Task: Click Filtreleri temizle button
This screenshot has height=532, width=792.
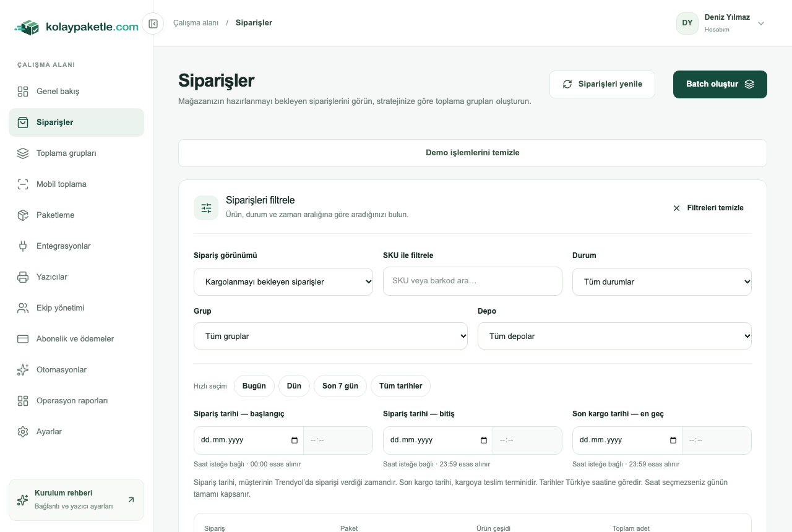Action: (x=708, y=208)
